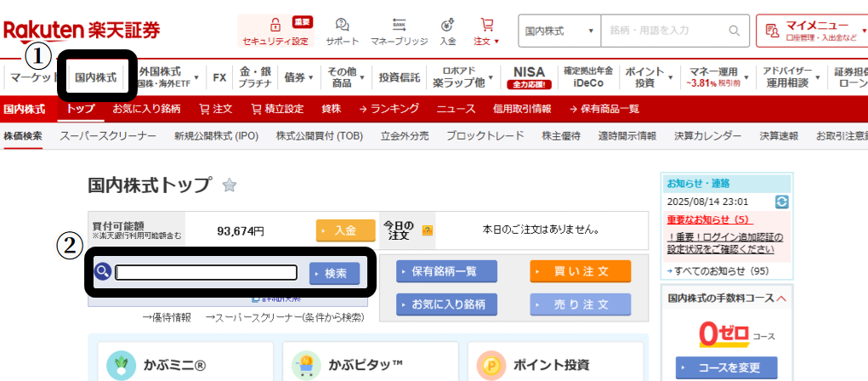Image resolution: width=868 pixels, height=381 pixels.
Task: Click the blue magnifier icon by stock search field
Action: point(103,272)
